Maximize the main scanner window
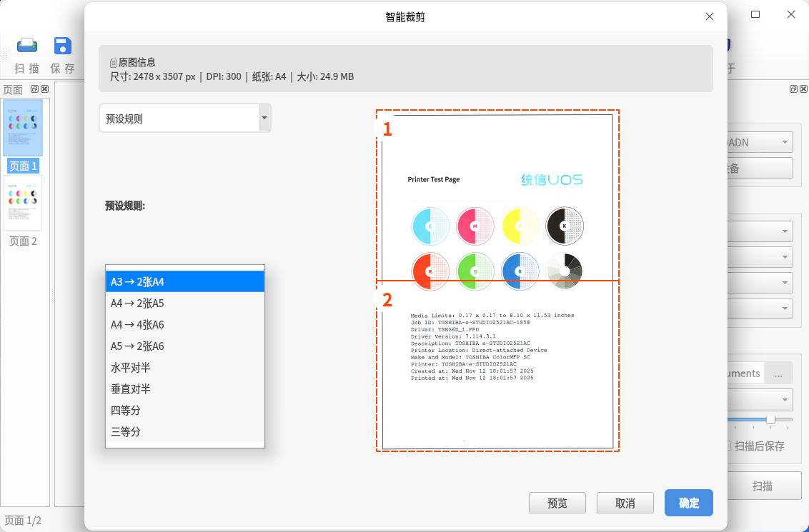Image resolution: width=809 pixels, height=532 pixels. 755,14
